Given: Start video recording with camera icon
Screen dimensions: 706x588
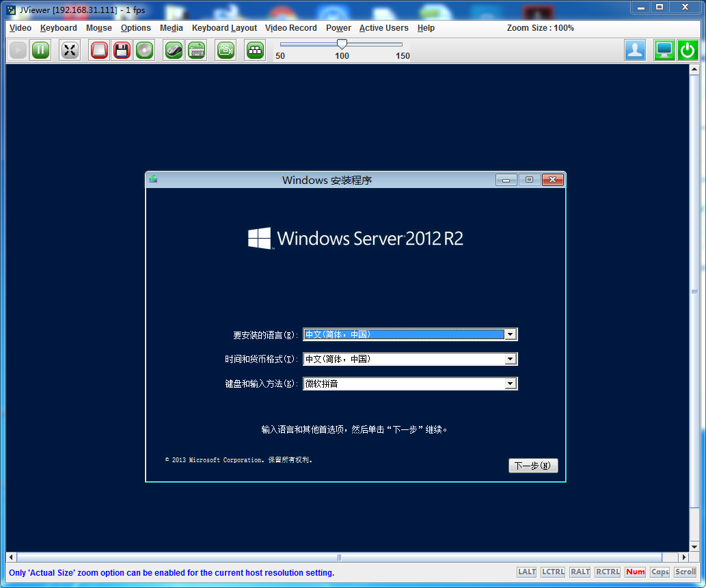Looking at the screenshot, I should coord(226,51).
